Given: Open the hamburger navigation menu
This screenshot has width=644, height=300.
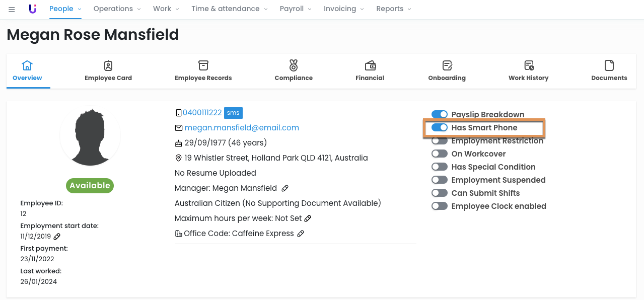Looking at the screenshot, I should point(12,9).
